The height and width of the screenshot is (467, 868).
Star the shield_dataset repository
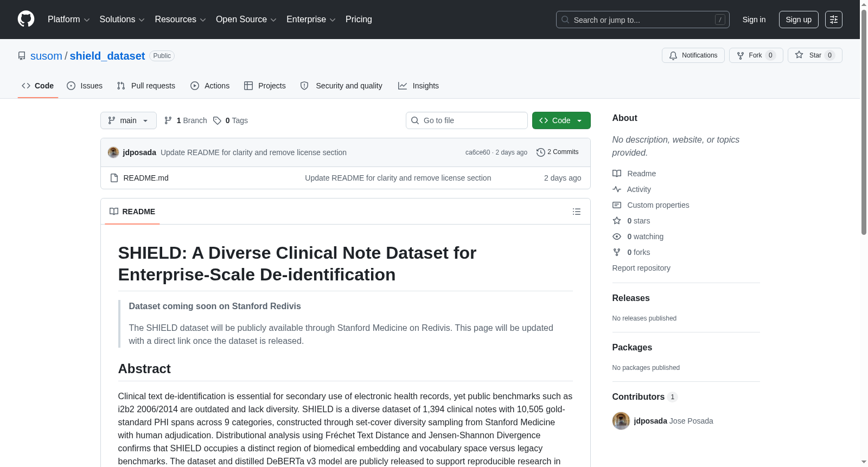coord(814,55)
